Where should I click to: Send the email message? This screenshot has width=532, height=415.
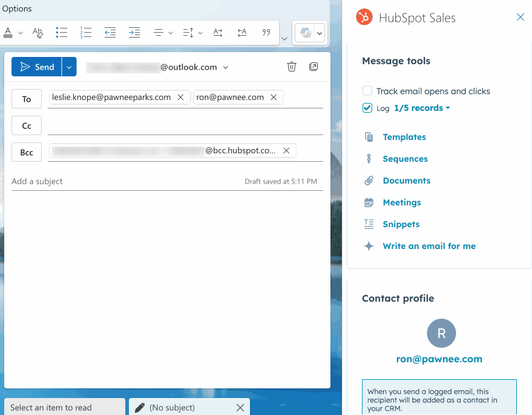coord(37,67)
